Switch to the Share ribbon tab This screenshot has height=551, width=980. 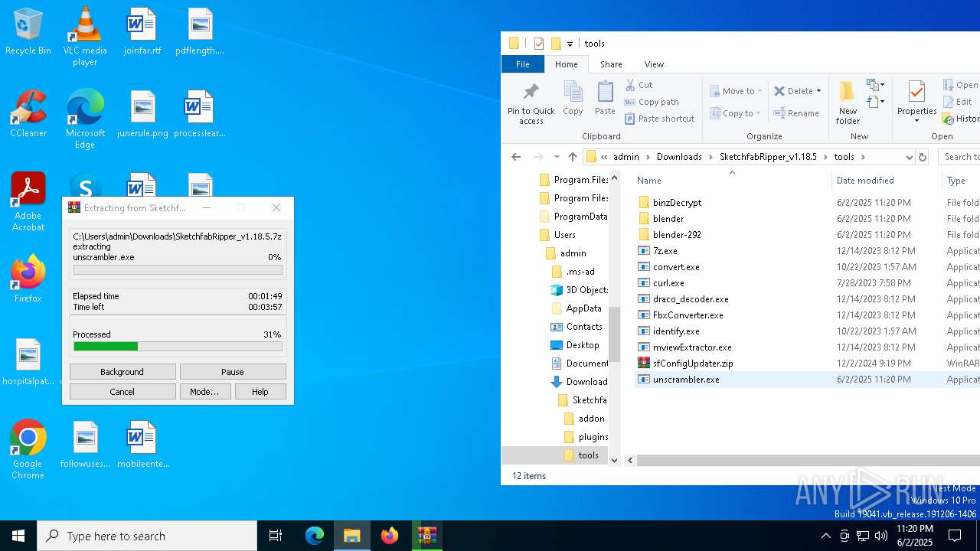611,64
